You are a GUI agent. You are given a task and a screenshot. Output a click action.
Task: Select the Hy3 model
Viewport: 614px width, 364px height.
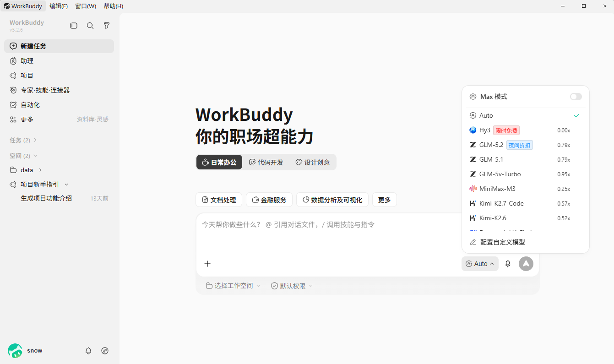click(526, 130)
